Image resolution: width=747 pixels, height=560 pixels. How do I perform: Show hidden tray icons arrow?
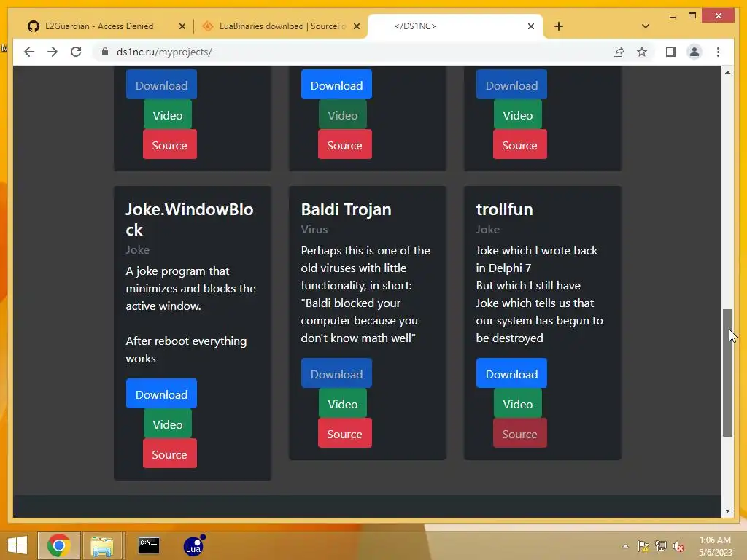pos(625,546)
